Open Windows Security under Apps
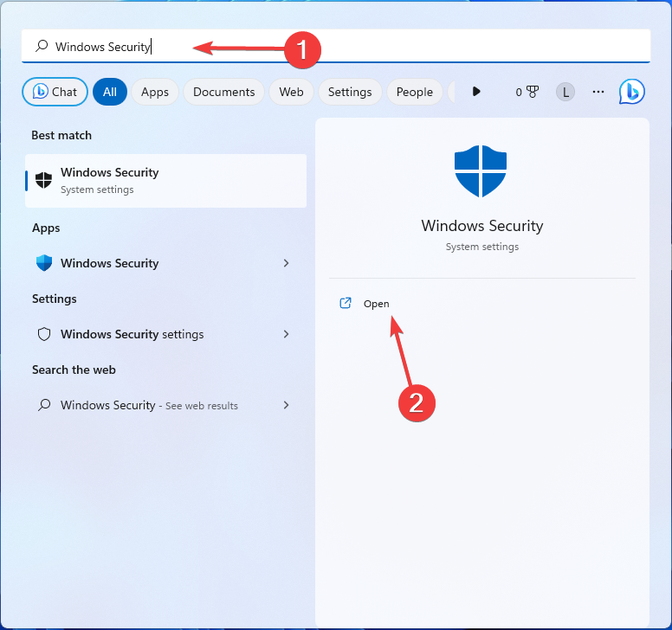This screenshot has height=630, width=672. 166,263
